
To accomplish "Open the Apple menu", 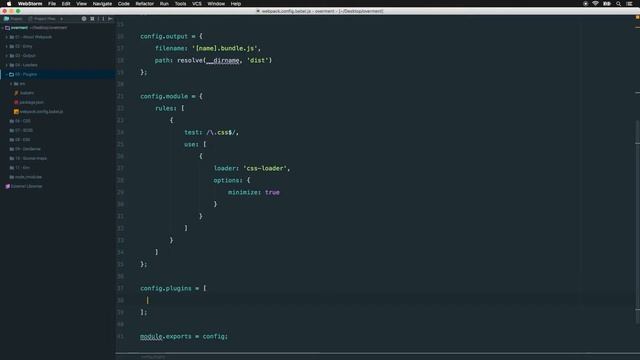I will 9,4.
